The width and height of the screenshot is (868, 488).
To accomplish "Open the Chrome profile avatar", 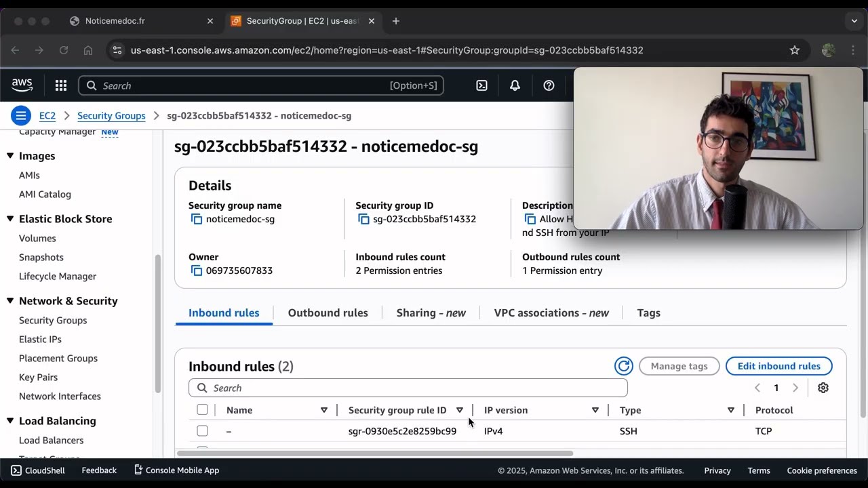I will [x=828, y=50].
